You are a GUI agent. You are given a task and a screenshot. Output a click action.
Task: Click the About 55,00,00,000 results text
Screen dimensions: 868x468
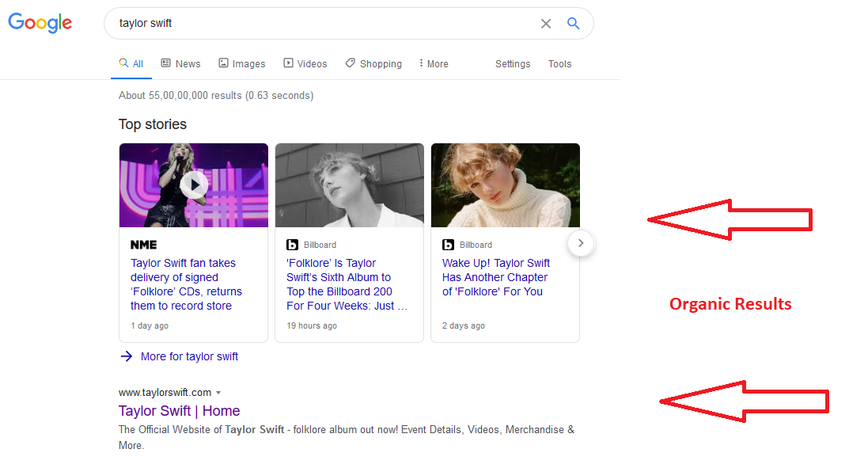(216, 95)
